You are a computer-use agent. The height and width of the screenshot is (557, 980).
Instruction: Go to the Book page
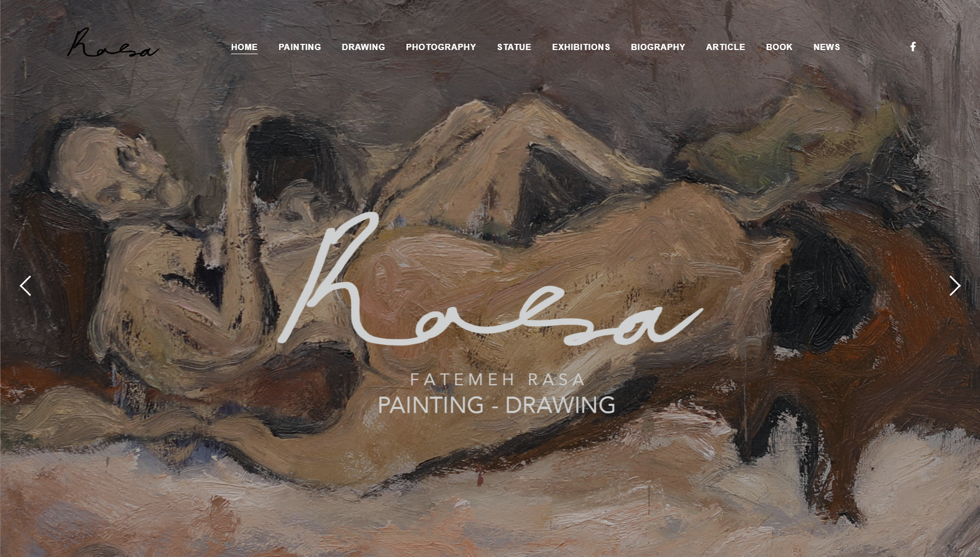pos(779,47)
